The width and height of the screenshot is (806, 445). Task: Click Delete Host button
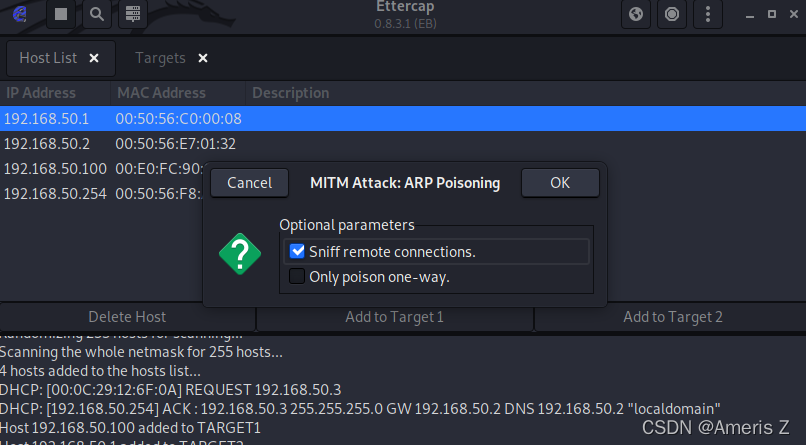(127, 317)
